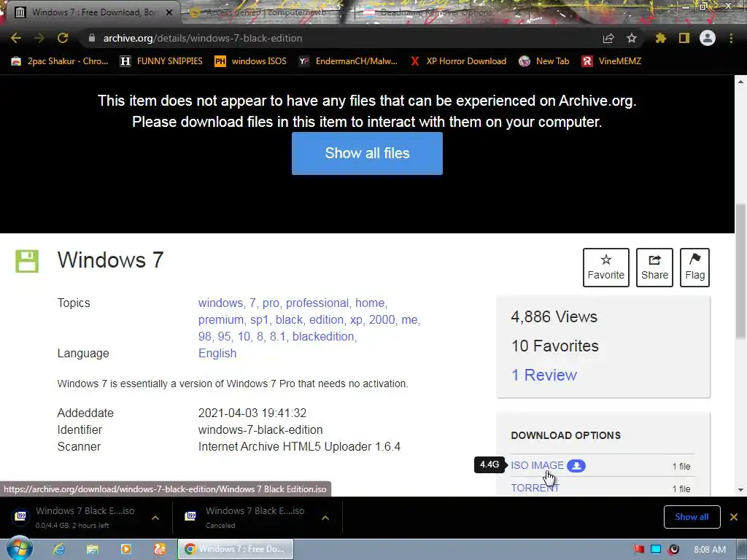Click the network monitor tray icon
Viewport: 747px width, 560px height.
click(x=656, y=550)
